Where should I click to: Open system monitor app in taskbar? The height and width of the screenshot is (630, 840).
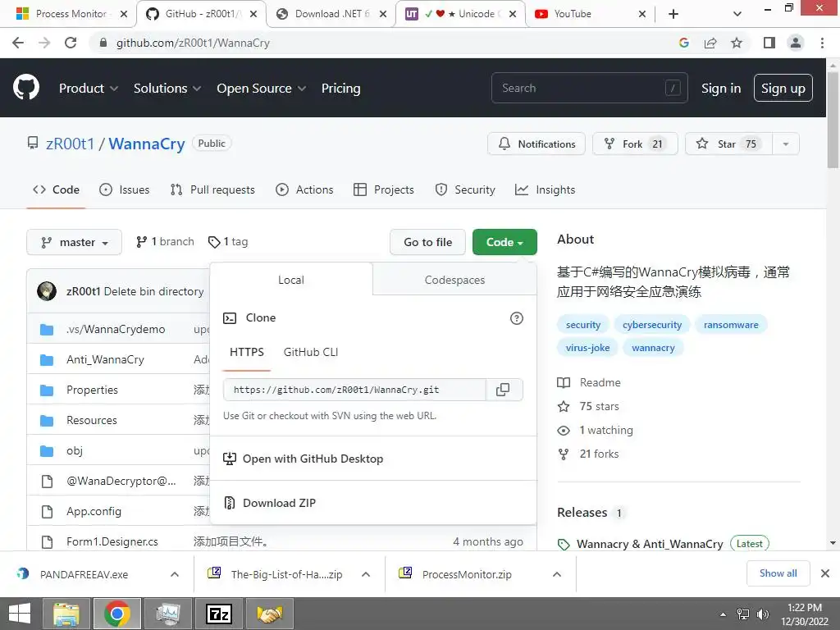click(x=168, y=614)
